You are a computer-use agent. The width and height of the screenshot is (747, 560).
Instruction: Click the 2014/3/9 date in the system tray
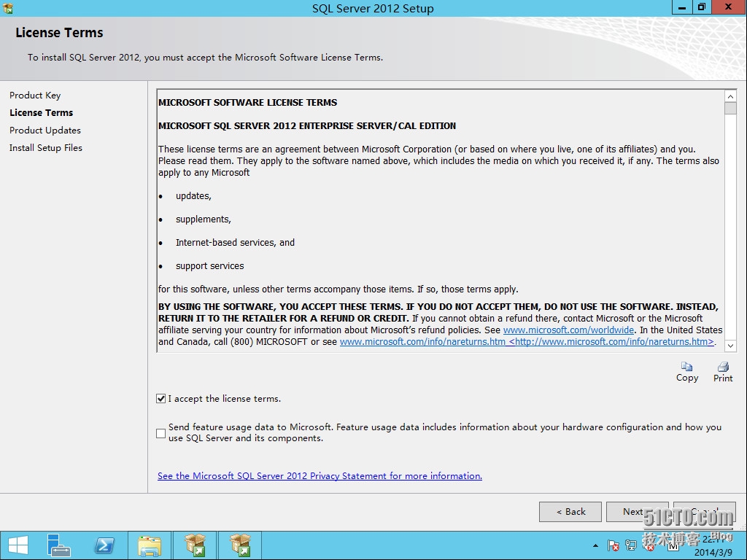pos(713,553)
